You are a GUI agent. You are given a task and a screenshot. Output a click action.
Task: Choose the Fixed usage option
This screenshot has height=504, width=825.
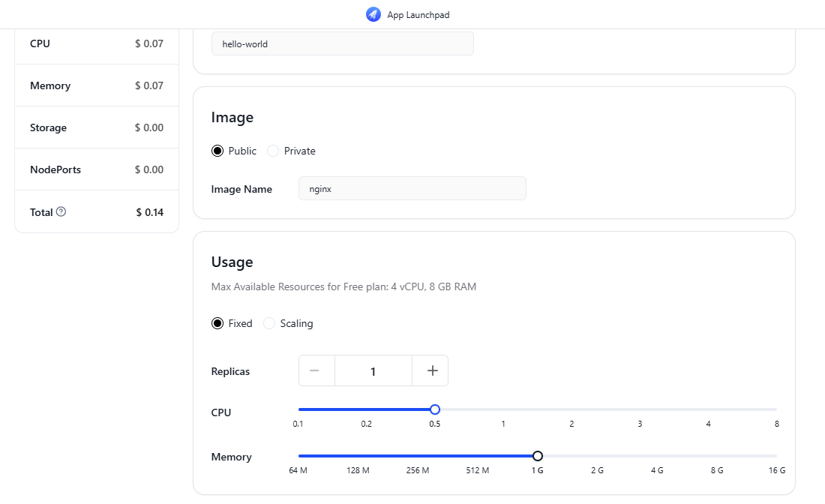pyautogui.click(x=217, y=323)
